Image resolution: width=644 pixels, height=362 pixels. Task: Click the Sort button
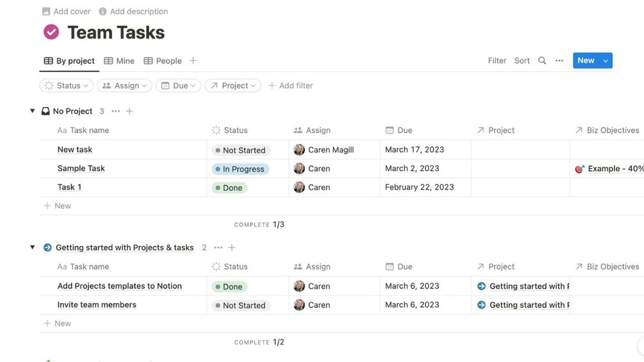(522, 61)
